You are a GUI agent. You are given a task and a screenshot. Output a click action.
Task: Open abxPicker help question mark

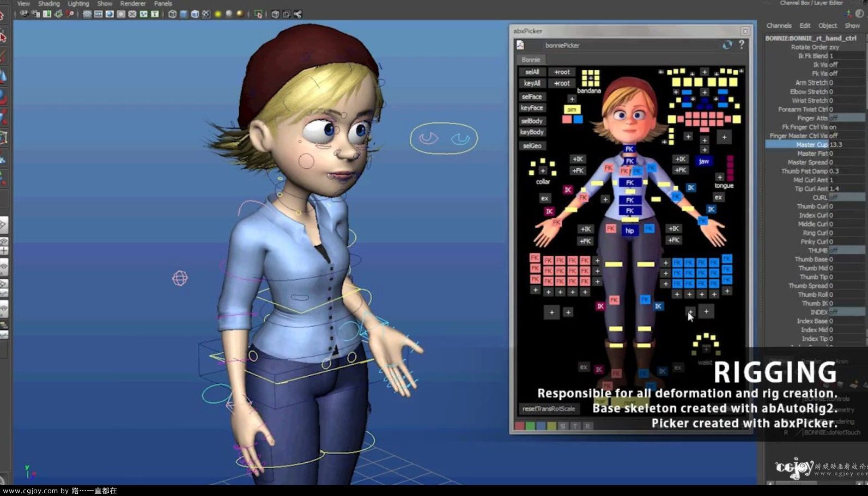(x=742, y=45)
